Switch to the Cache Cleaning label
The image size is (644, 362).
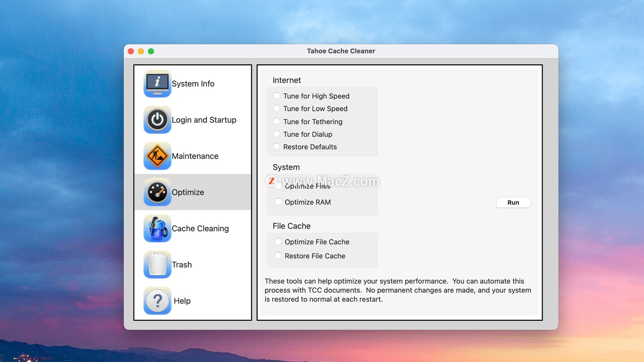pos(200,229)
